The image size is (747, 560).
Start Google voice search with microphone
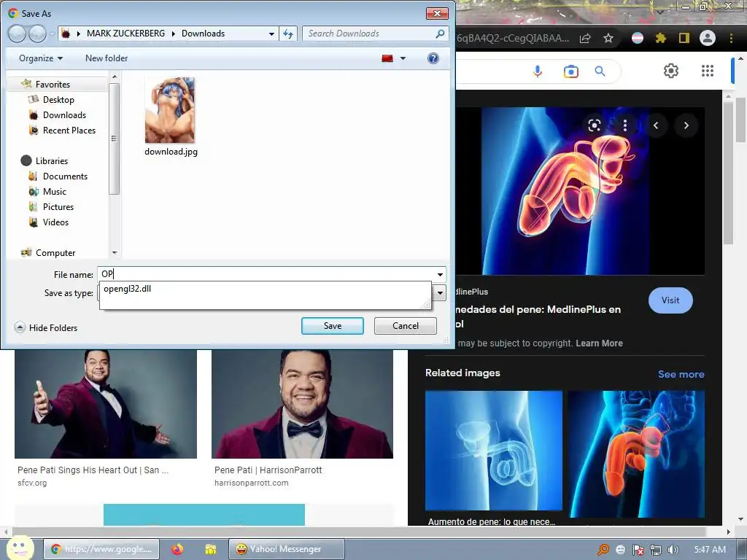coord(538,71)
